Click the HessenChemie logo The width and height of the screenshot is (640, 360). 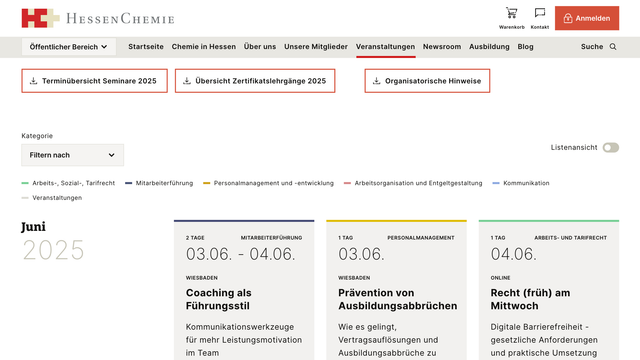pos(98,18)
